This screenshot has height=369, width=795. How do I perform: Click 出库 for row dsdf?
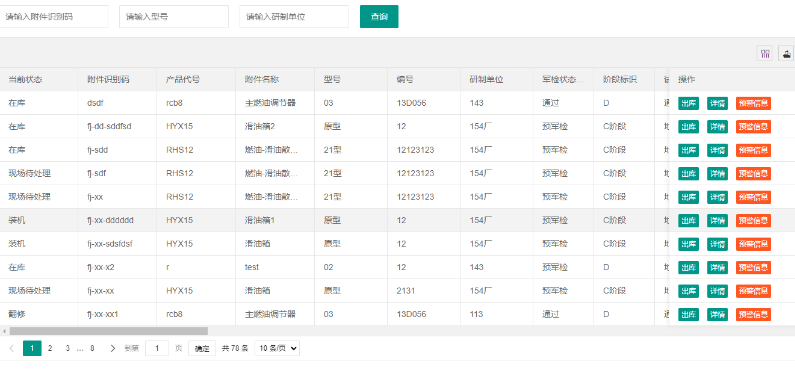(689, 103)
